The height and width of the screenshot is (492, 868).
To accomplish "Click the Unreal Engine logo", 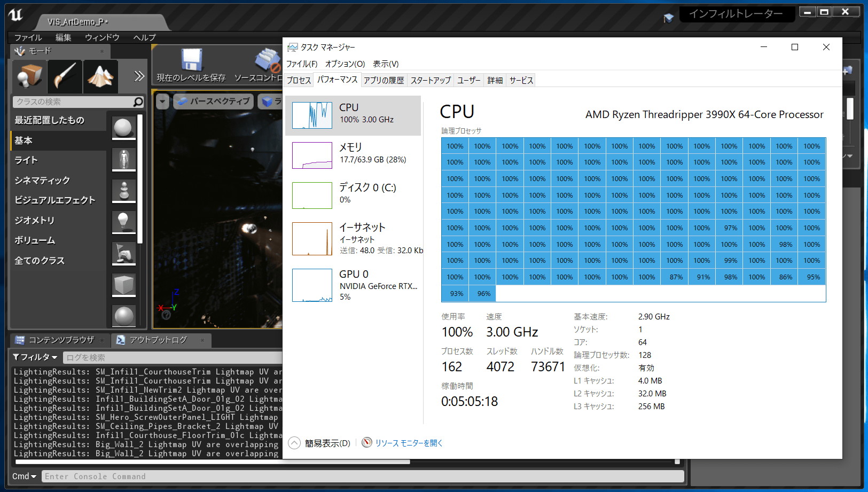I will pyautogui.click(x=15, y=14).
